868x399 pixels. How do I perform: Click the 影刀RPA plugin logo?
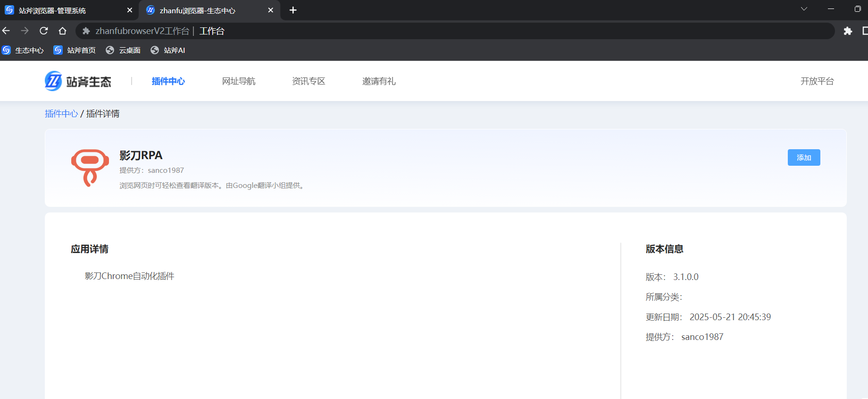tap(90, 168)
